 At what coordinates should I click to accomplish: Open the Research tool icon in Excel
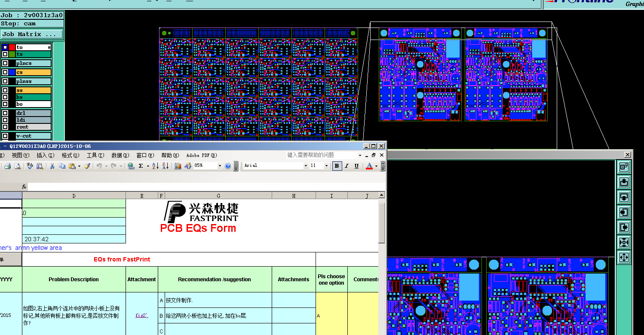point(40,166)
